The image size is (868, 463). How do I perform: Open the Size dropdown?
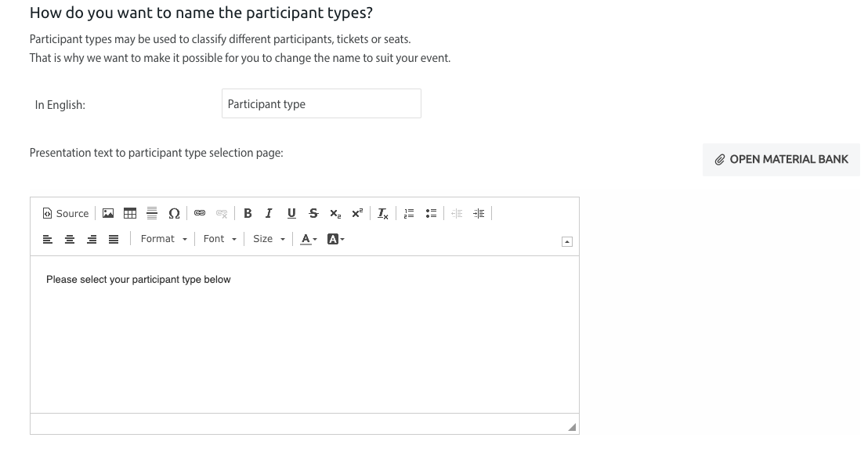[269, 239]
